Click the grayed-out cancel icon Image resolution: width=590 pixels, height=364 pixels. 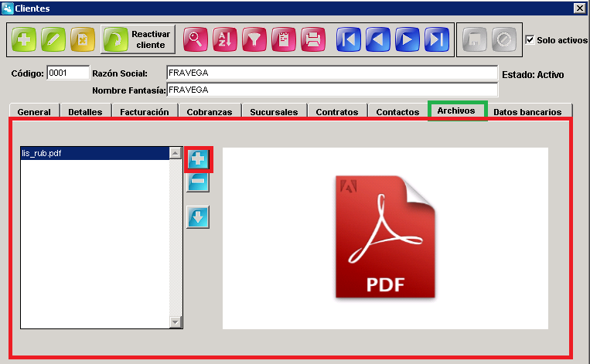tap(504, 39)
